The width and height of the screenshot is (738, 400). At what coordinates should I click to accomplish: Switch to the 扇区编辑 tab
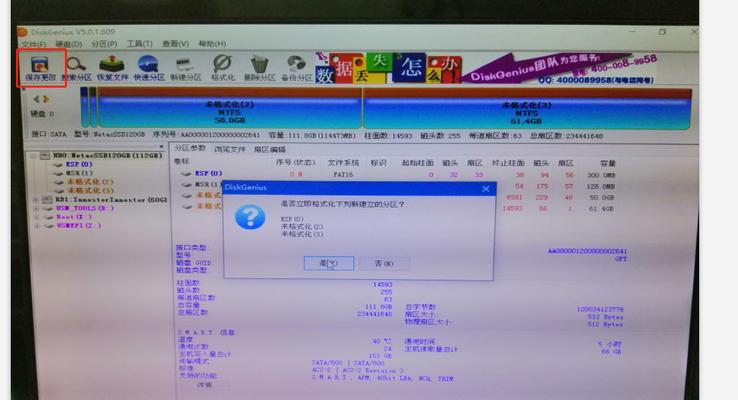pyautogui.click(x=270, y=149)
